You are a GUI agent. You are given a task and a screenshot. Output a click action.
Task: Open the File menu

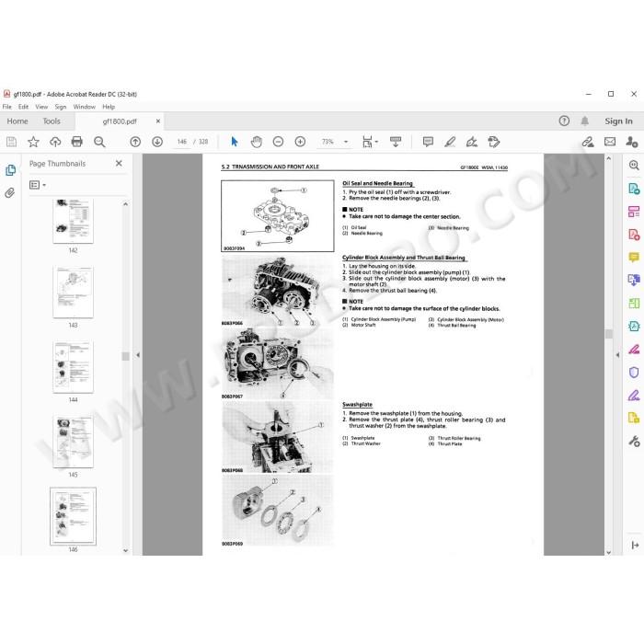click(x=7, y=107)
